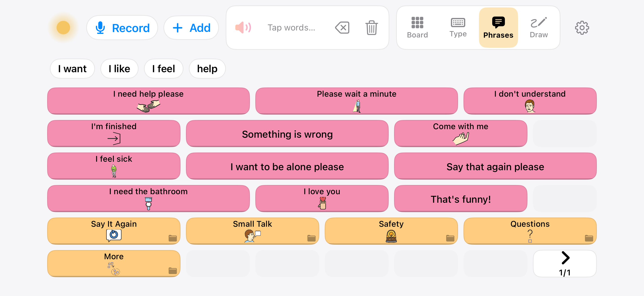The width and height of the screenshot is (644, 296).
Task: Open the Small Talk folder
Action: [252, 231]
